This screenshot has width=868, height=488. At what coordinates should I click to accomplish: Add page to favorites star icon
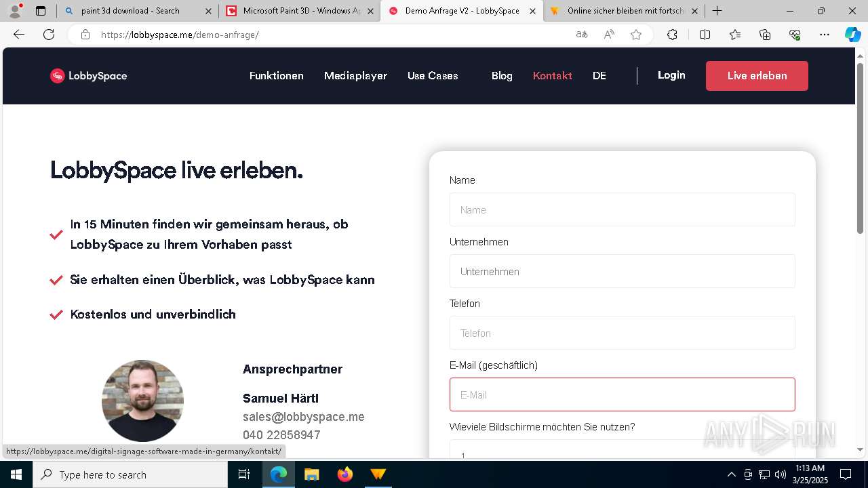coord(636,35)
